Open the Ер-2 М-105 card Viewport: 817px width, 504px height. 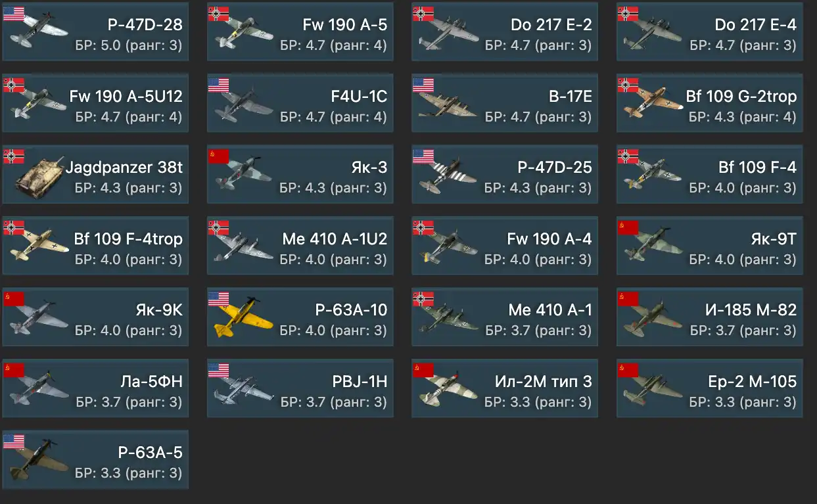710,388
